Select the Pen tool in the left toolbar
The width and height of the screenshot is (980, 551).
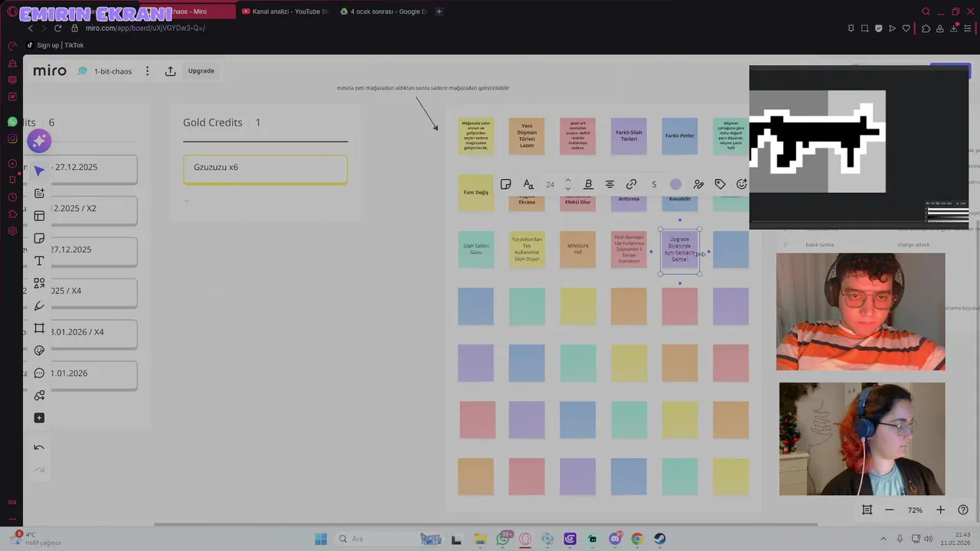click(x=39, y=306)
